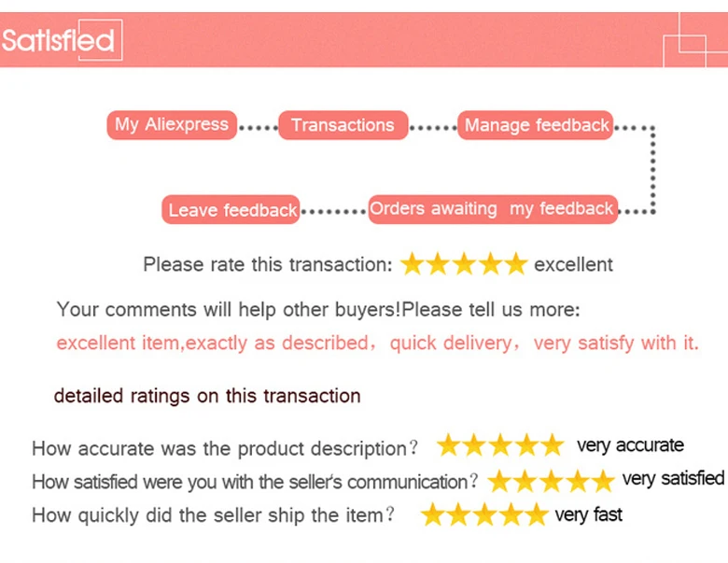The height and width of the screenshot is (563, 728).
Task: Click fifth star for shipping speed
Action: point(536,515)
